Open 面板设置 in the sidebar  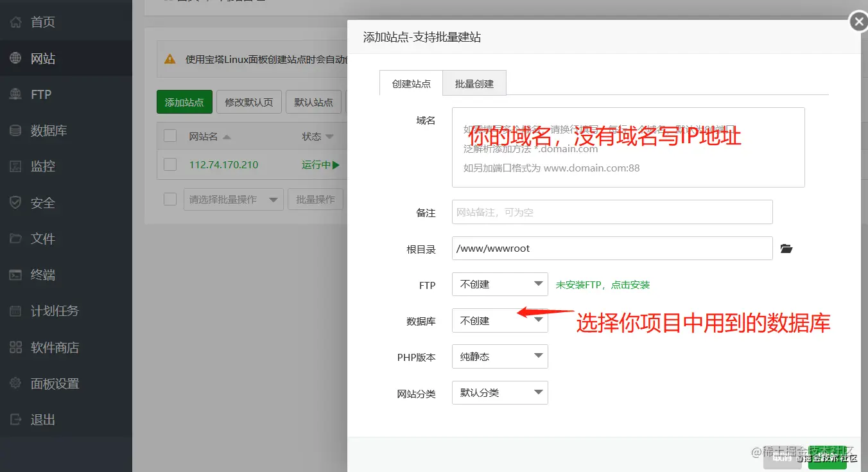point(55,383)
